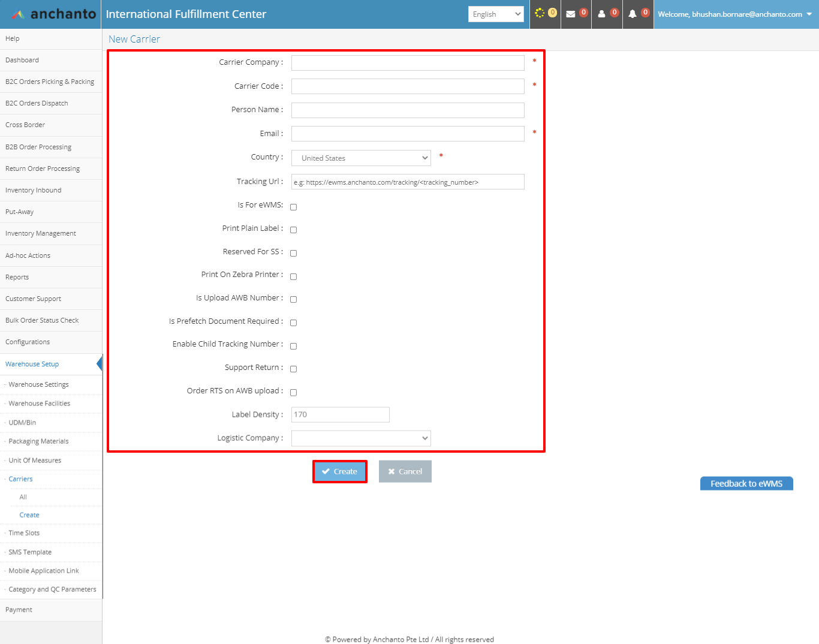The height and width of the screenshot is (644, 819).
Task: Click the user notifications icon
Action: (602, 14)
